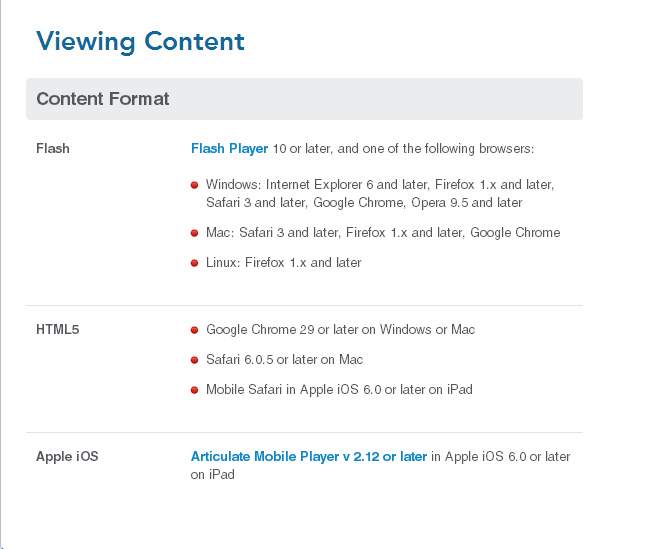Click the Viewing Content page heading
The width and height of the screenshot is (655, 549).
click(x=140, y=42)
